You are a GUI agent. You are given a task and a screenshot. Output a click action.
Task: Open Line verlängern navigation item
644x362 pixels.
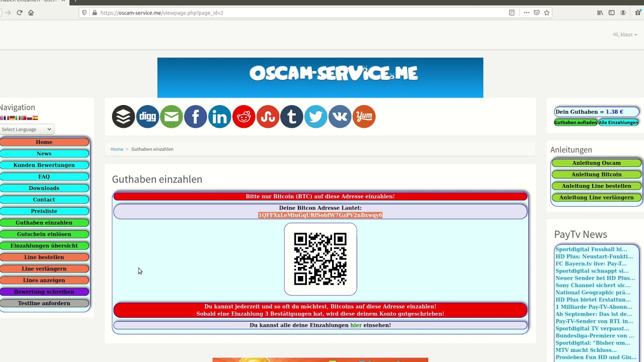coord(44,269)
